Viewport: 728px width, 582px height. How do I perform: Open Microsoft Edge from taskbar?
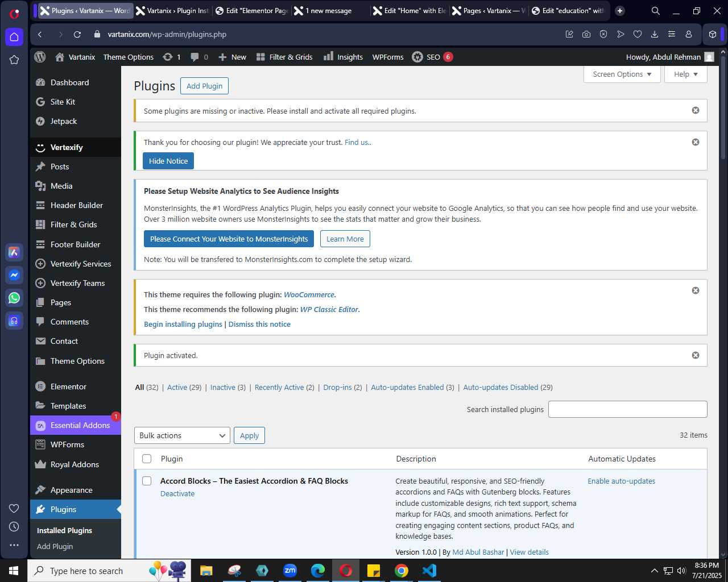click(318, 571)
